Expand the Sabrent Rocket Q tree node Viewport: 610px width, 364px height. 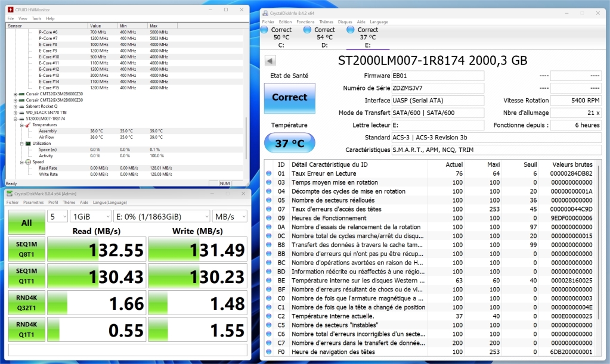(15, 107)
